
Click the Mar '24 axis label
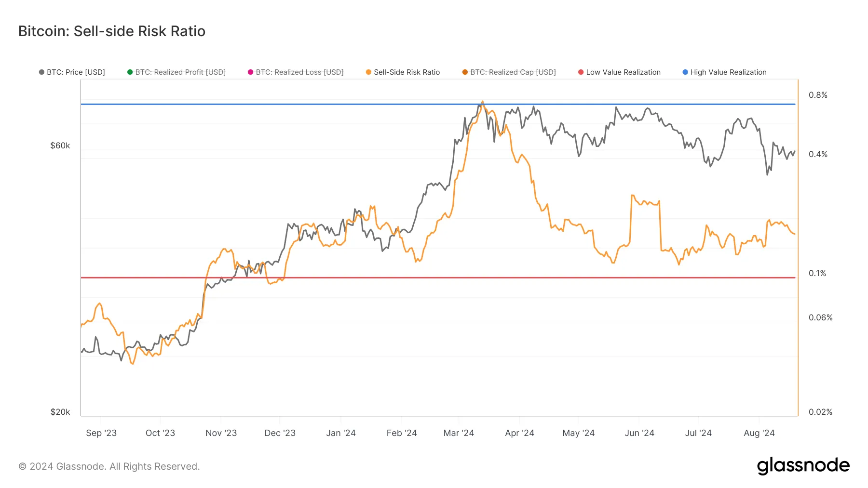(459, 433)
